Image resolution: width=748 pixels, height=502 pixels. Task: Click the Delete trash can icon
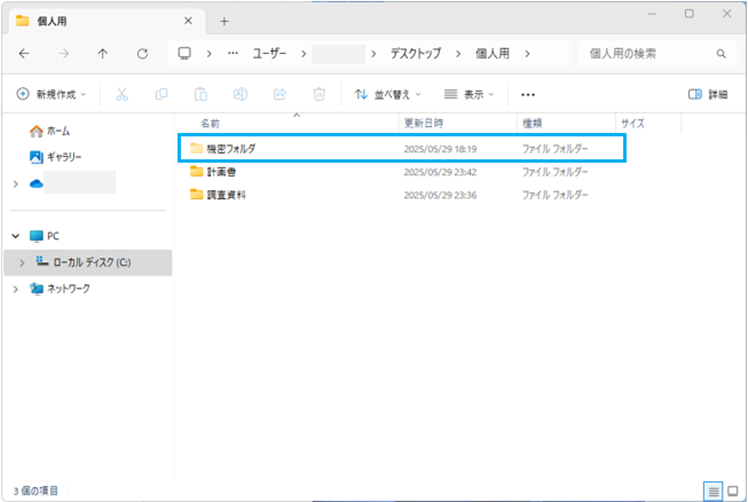pyautogui.click(x=319, y=94)
